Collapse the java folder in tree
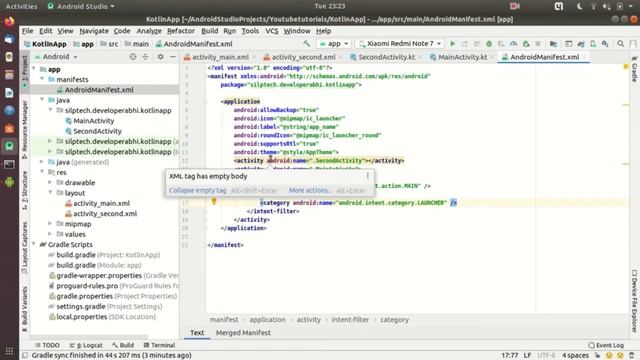 click(42, 100)
